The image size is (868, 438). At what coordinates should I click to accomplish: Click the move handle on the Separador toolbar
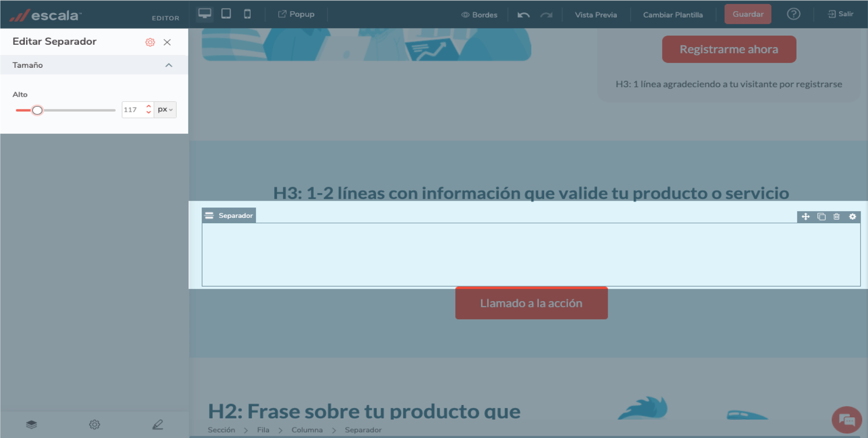point(806,217)
